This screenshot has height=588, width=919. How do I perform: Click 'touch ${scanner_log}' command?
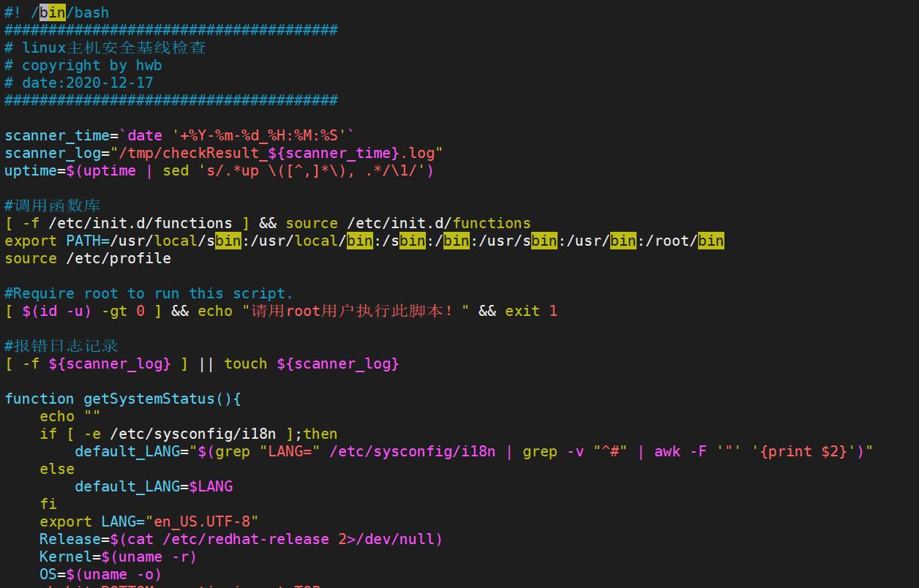[x=312, y=363]
